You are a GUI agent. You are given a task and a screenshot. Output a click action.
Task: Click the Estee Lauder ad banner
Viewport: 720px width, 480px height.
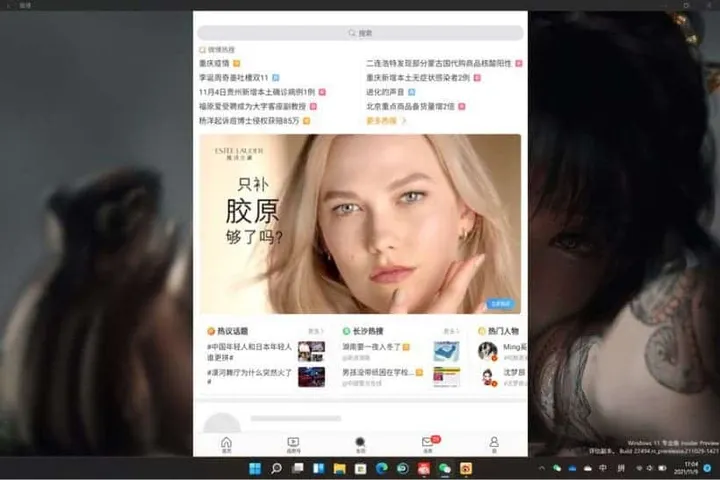[x=360, y=225]
